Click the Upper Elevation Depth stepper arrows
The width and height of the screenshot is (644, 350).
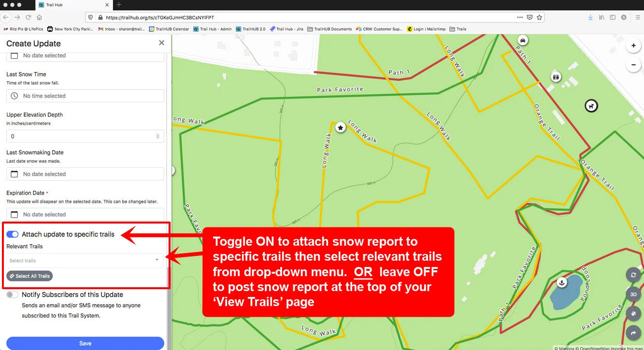[158, 136]
